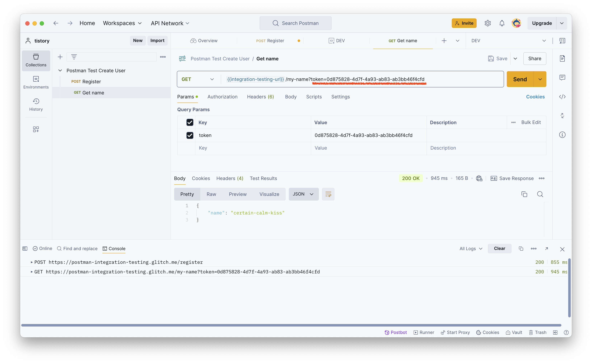
Task: Open the JSON format dropdown
Action: pos(303,194)
